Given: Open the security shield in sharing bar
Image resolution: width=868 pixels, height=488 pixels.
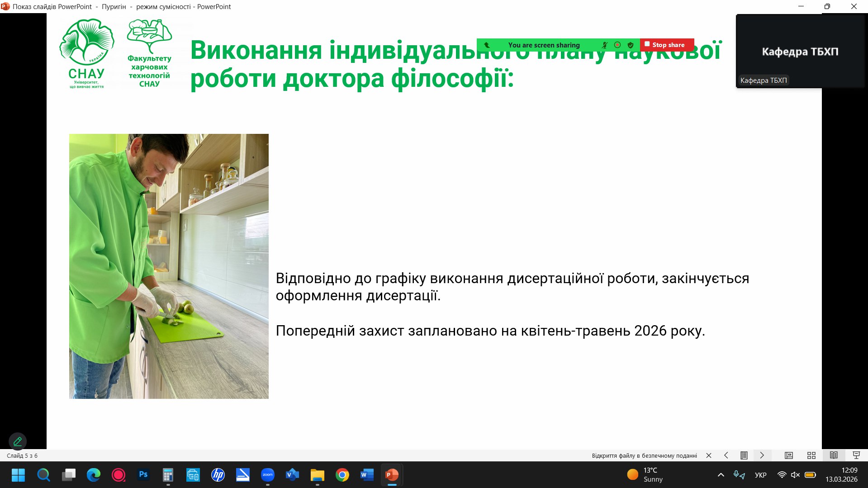Looking at the screenshot, I should tap(631, 45).
